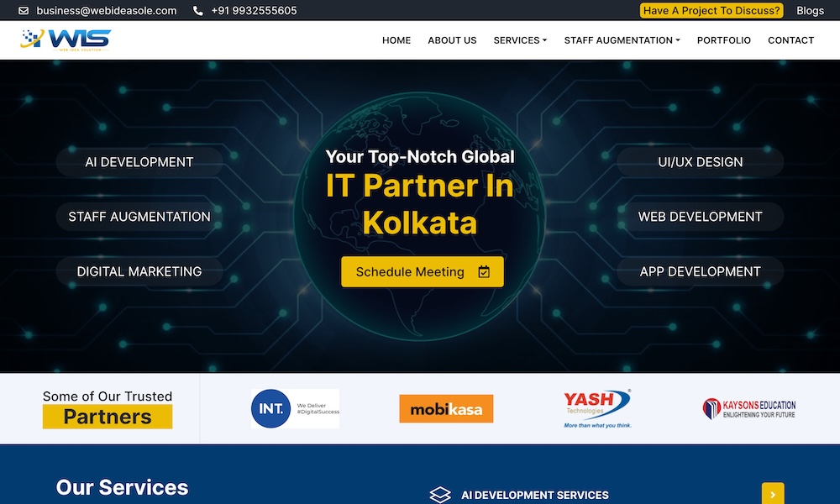Click the business@webideasole.com email link
Viewport: 840px width, 504px height.
107,11
